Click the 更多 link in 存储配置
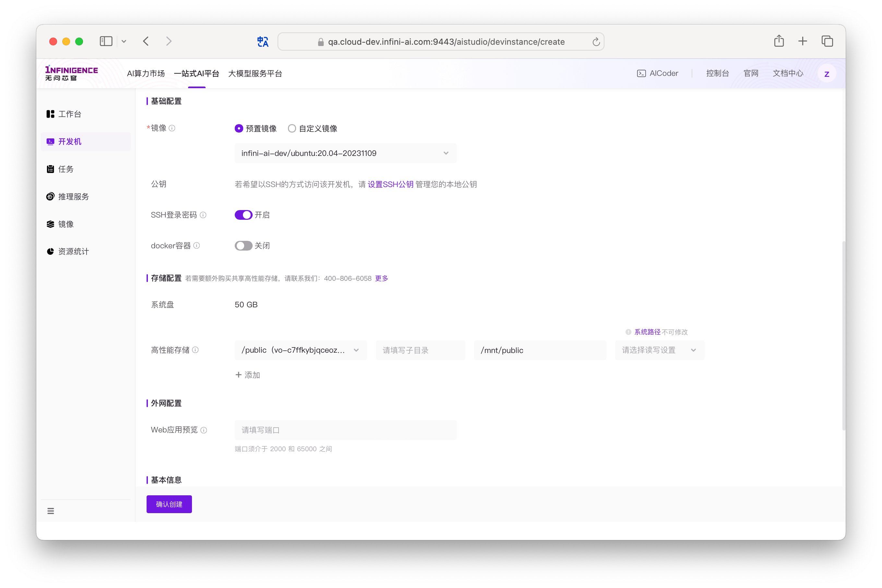This screenshot has height=588, width=882. (x=382, y=278)
